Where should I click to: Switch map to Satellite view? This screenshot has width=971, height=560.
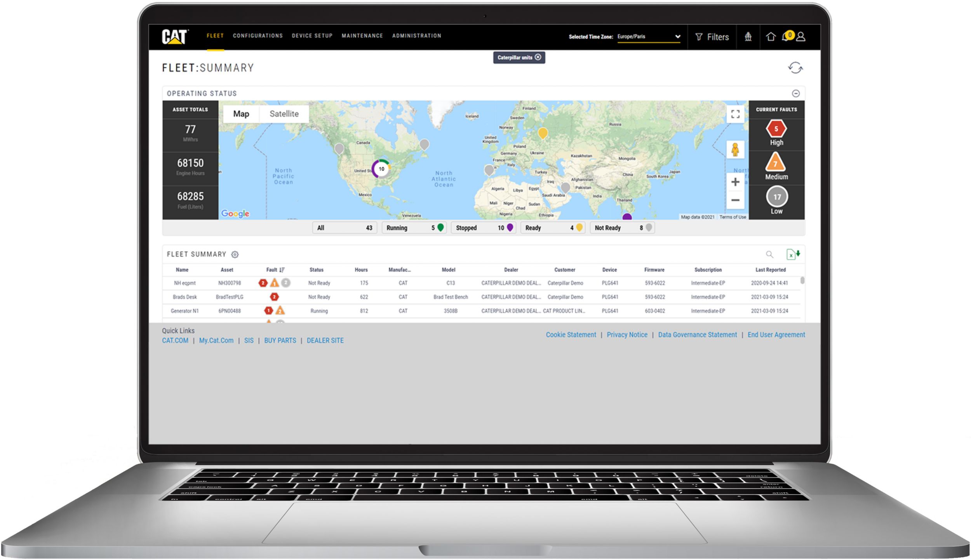click(x=284, y=114)
